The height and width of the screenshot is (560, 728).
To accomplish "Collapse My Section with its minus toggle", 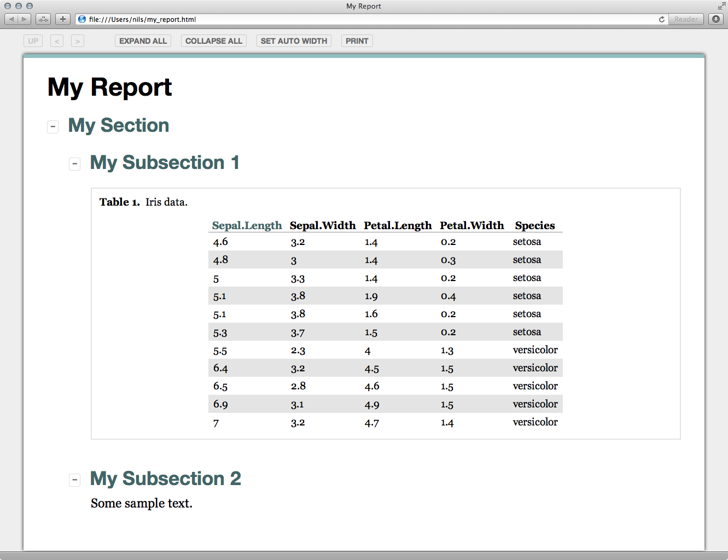I will click(53, 127).
